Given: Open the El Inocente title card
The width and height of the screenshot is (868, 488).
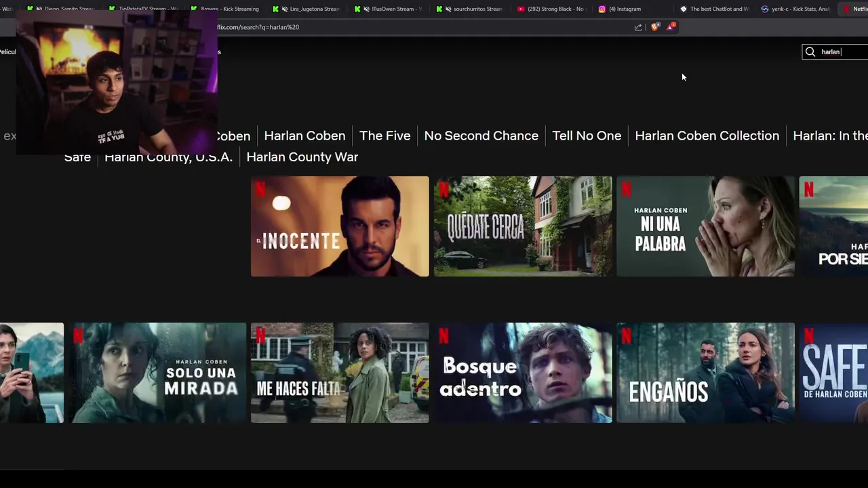Looking at the screenshot, I should coord(340,226).
